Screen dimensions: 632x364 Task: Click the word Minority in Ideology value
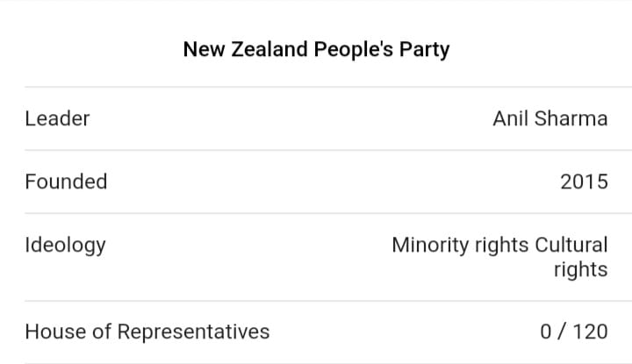[430, 245]
